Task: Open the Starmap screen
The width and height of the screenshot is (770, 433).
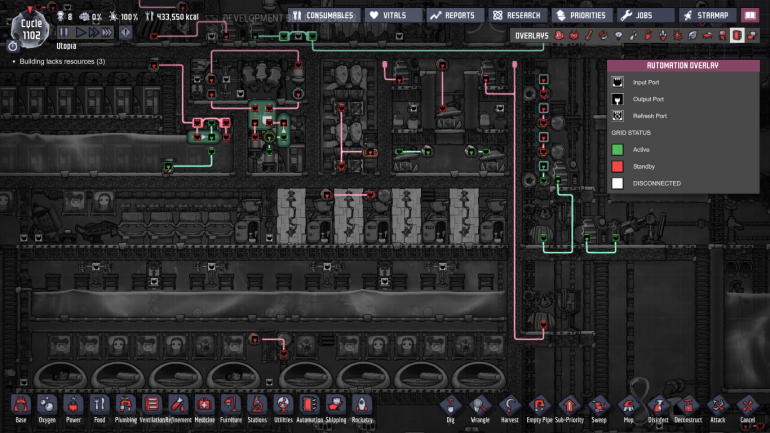Action: [708, 15]
